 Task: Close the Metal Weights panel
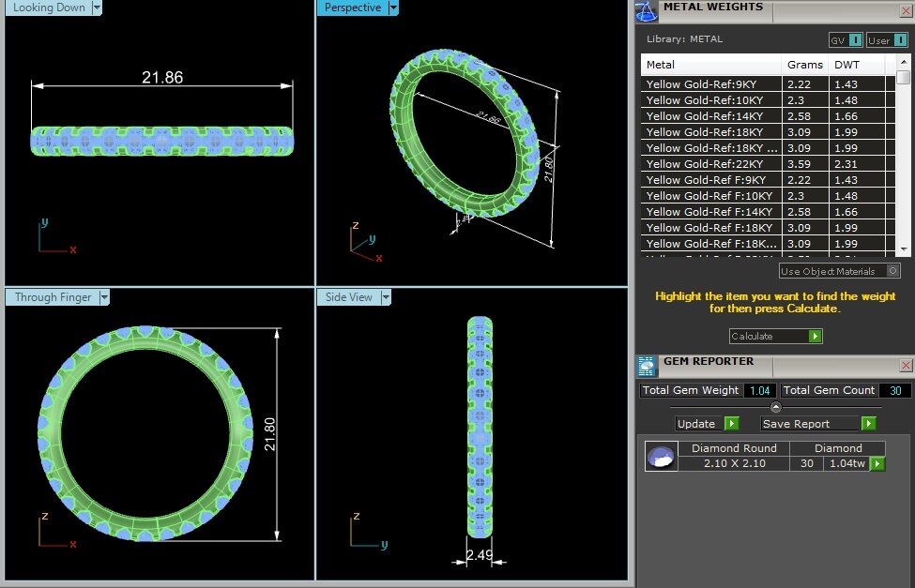pyautogui.click(x=906, y=10)
